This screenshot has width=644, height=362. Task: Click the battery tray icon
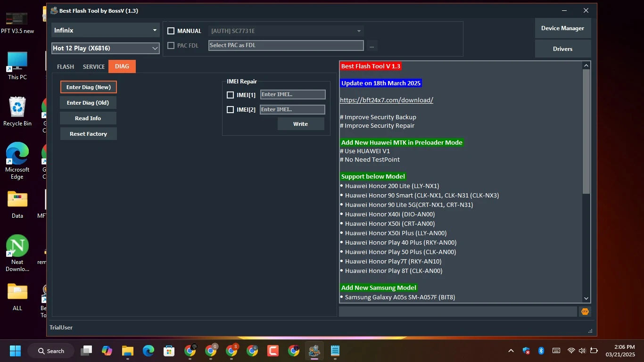tap(594, 351)
